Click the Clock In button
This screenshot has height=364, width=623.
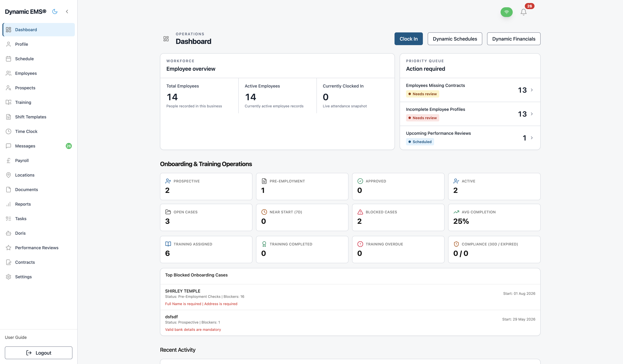pos(408,39)
